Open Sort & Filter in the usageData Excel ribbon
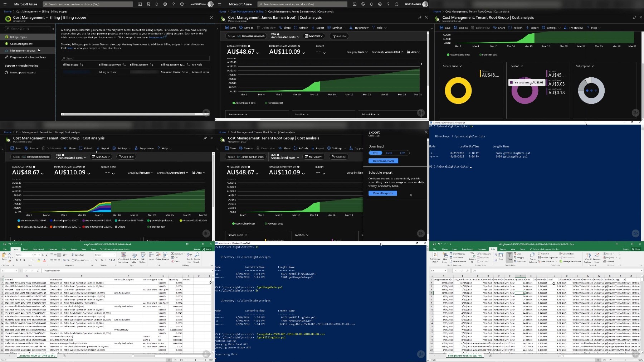644x362 pixels. point(189,257)
